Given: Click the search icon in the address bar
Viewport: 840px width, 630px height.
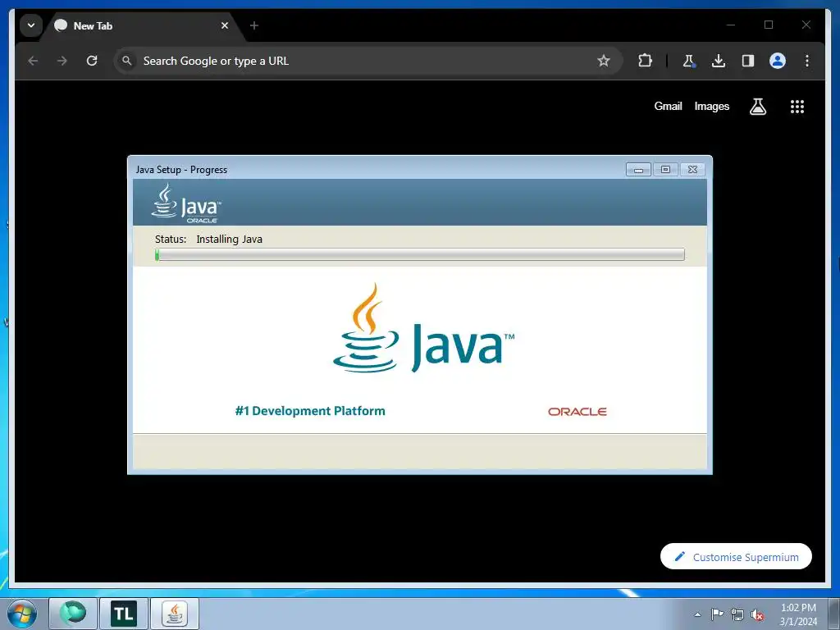Looking at the screenshot, I should pos(127,61).
